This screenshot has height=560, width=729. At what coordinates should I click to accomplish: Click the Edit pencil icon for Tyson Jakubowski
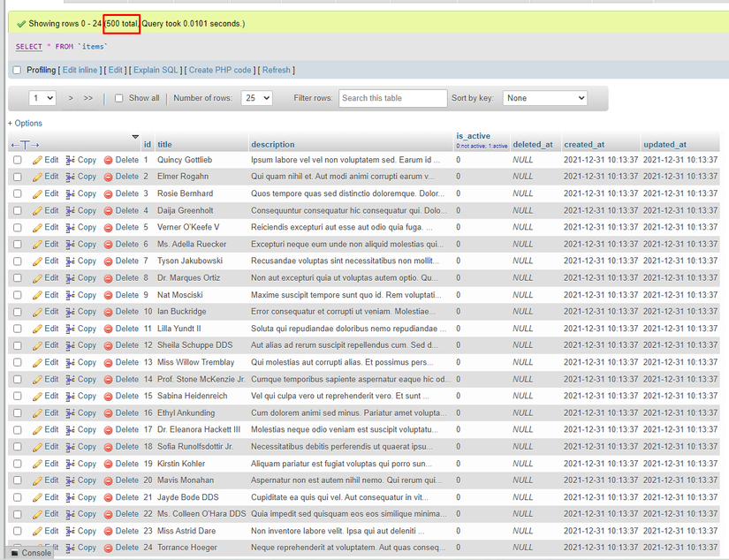pos(37,261)
